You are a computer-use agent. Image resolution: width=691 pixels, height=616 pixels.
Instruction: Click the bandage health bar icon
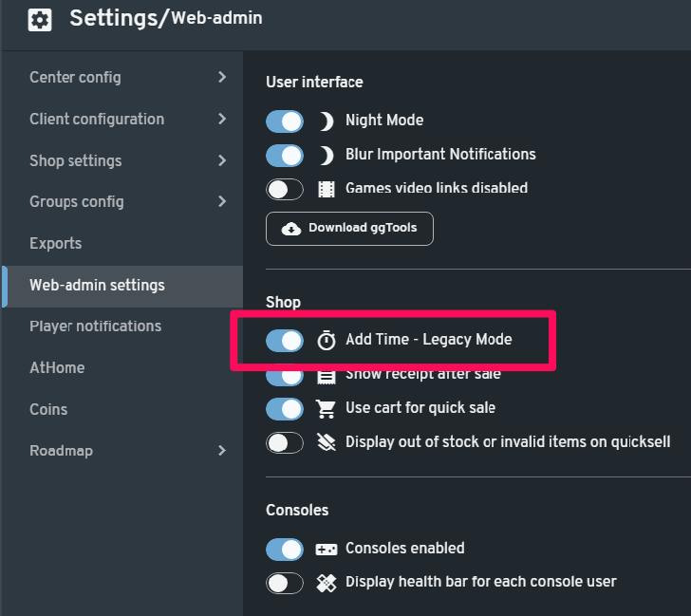pos(327,583)
